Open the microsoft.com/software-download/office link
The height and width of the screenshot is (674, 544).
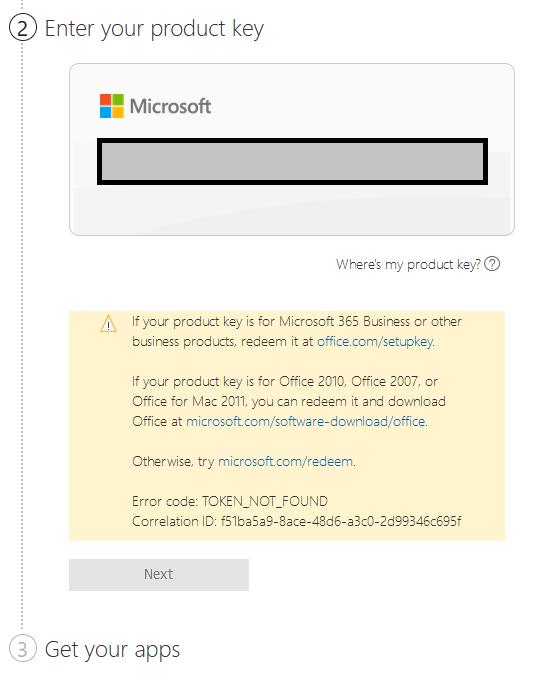(x=306, y=422)
